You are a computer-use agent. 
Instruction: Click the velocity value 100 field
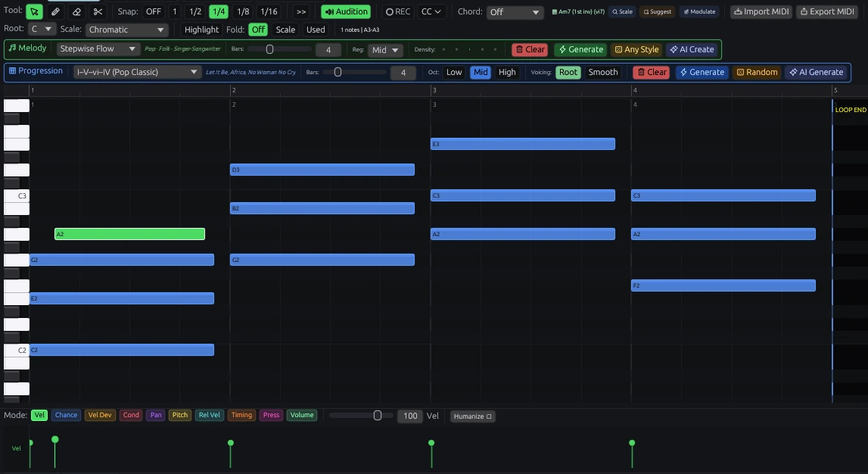[410, 416]
